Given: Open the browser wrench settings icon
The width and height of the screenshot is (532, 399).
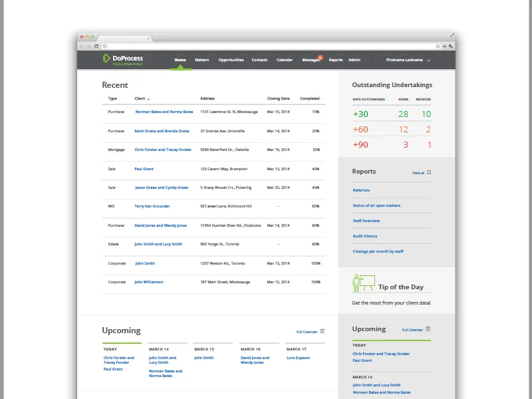Looking at the screenshot, I should coord(451,47).
